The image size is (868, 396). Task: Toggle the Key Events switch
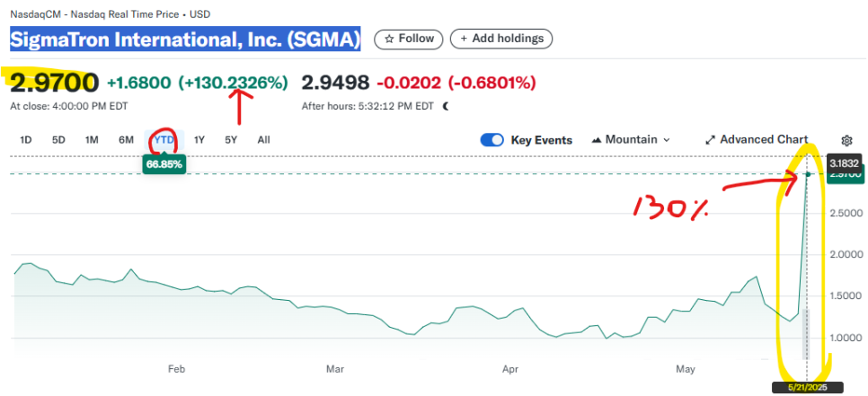point(492,140)
